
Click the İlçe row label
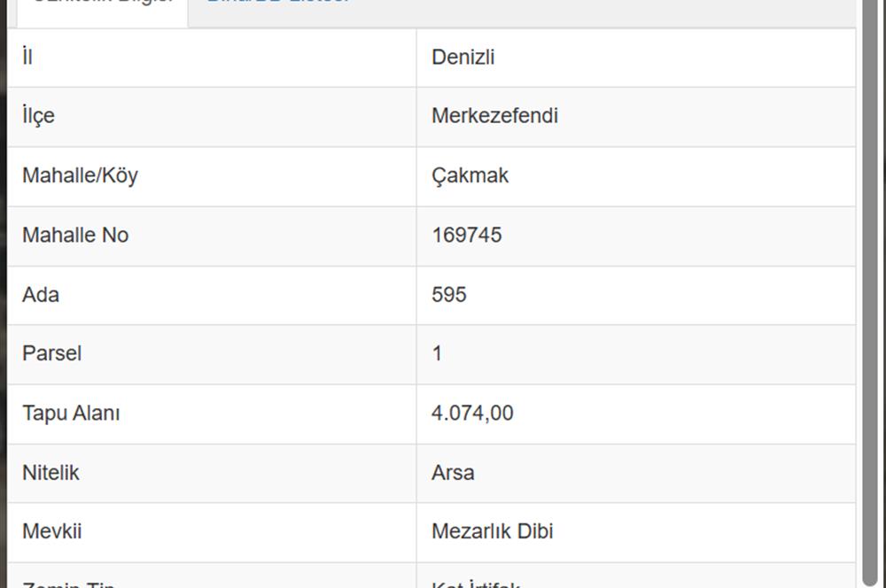click(x=38, y=116)
